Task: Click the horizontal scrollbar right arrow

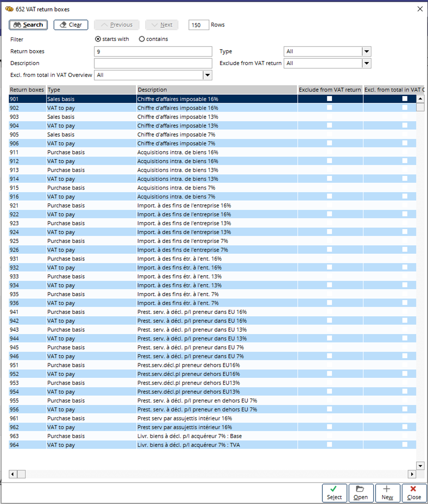Action: [x=412, y=474]
